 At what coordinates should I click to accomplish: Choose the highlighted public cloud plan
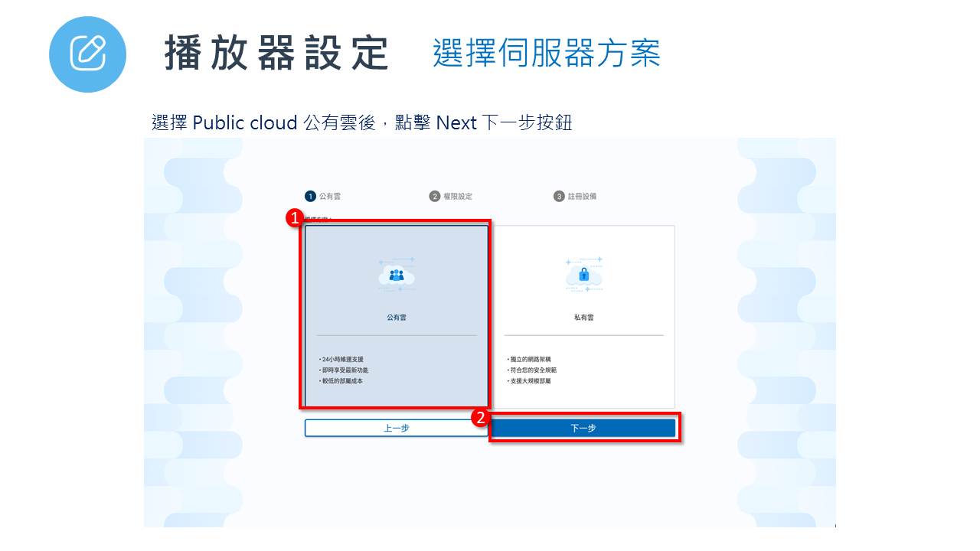[x=397, y=314]
